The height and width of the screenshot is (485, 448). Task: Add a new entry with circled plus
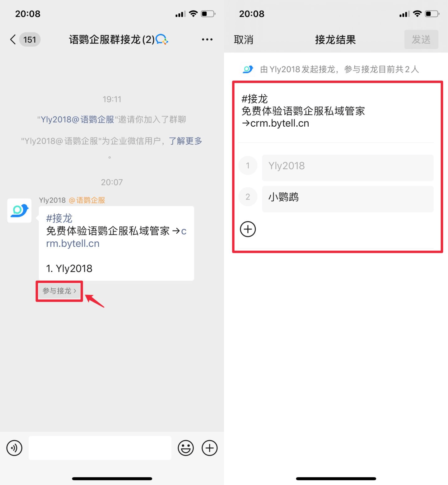tap(248, 229)
